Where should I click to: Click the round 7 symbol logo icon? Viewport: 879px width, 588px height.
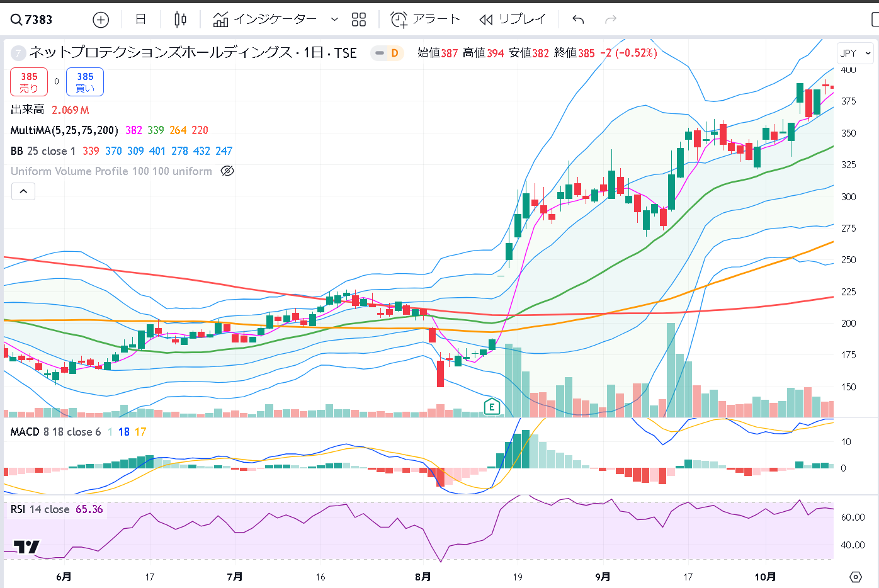(18, 53)
